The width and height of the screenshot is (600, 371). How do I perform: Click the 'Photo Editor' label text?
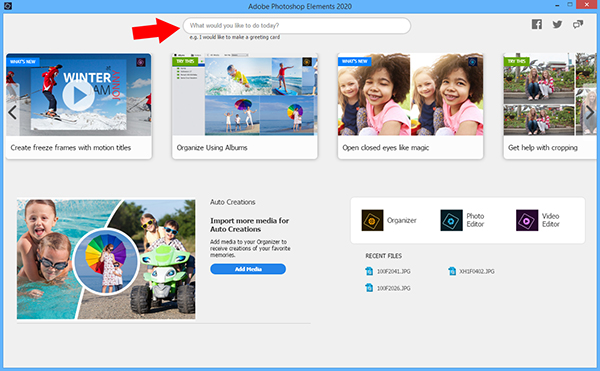tap(475, 220)
